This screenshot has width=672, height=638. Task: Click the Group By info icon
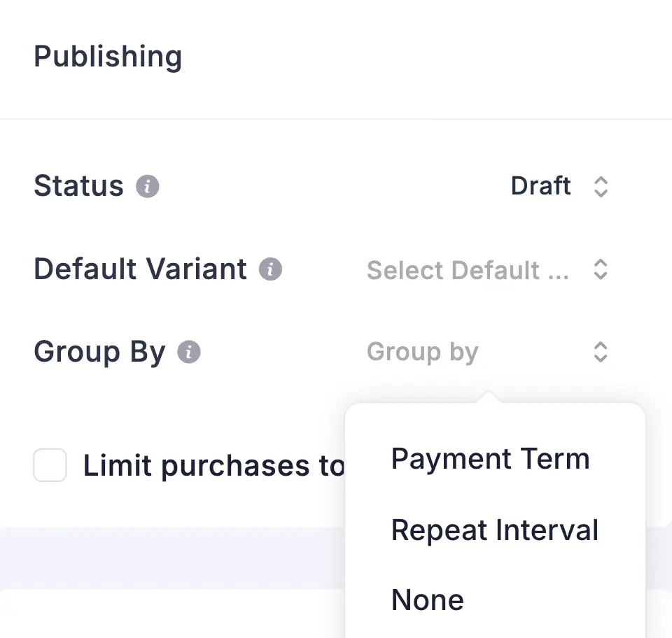tap(189, 352)
